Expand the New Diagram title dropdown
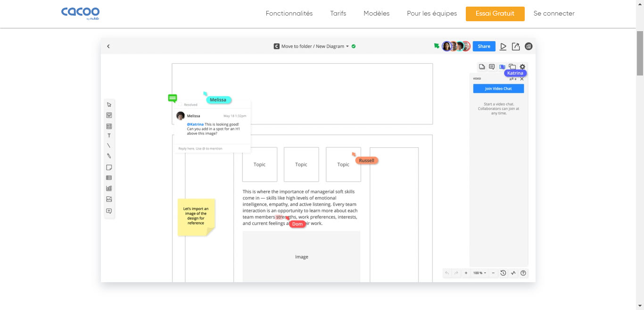The height and width of the screenshot is (310, 644). coord(347,46)
